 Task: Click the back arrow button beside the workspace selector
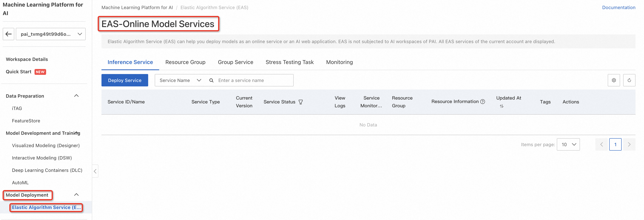click(8, 34)
